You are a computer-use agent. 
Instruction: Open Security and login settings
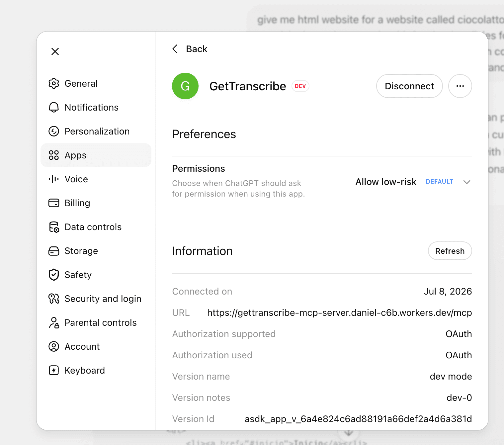pos(96,299)
